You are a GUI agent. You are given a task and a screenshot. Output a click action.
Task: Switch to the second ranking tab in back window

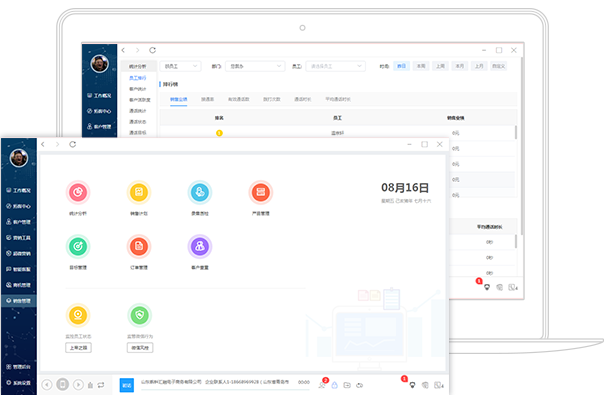(x=207, y=99)
